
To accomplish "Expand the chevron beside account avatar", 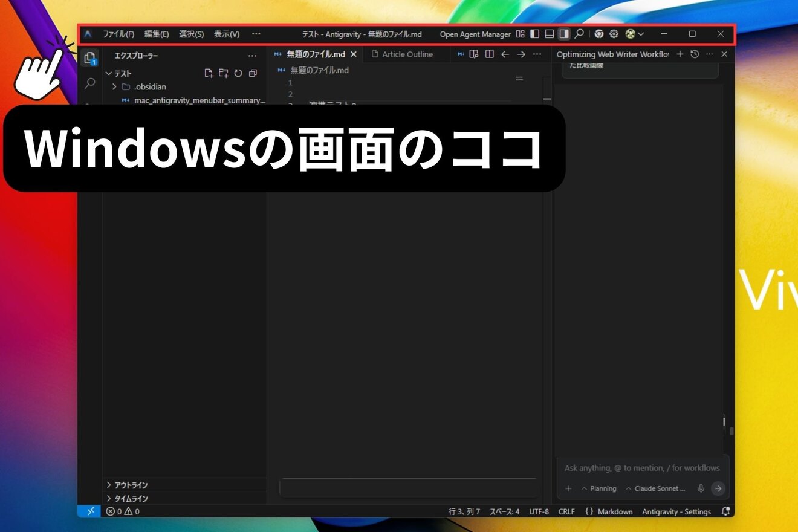I will pos(641,34).
